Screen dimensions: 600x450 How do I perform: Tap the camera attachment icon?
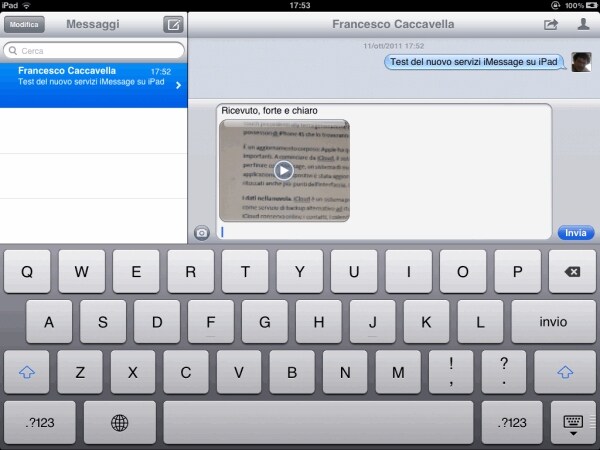click(x=202, y=233)
